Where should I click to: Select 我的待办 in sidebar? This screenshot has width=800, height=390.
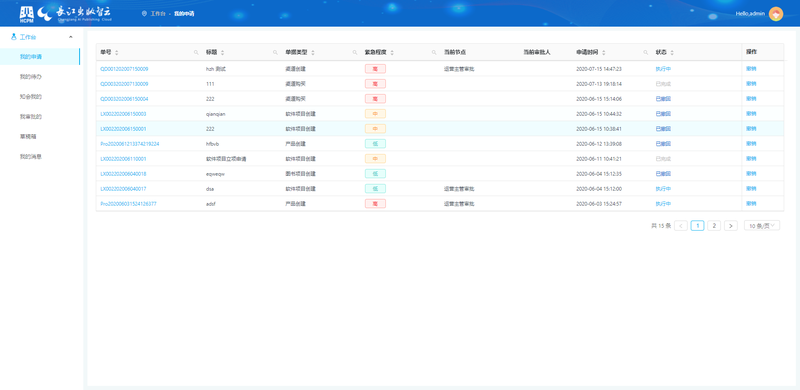[31, 77]
